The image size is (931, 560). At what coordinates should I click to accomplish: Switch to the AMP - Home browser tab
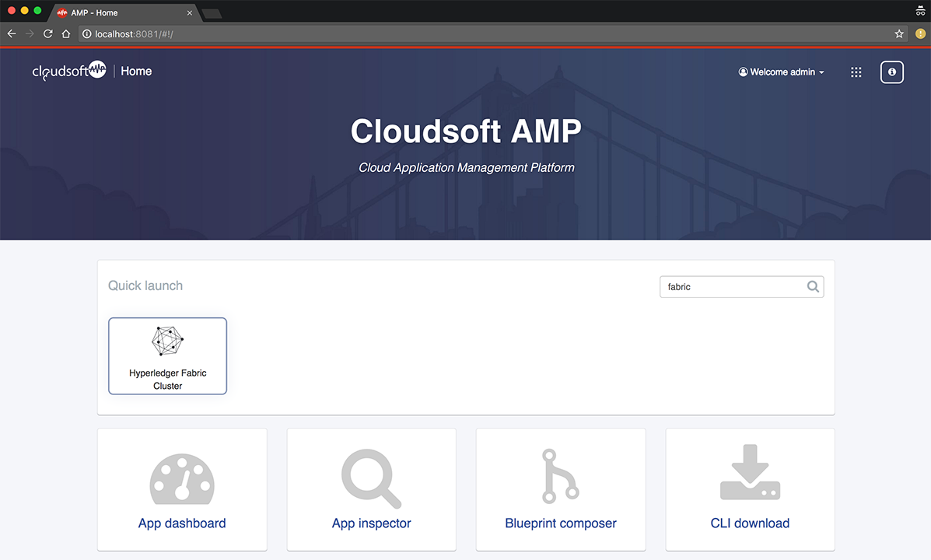pos(124,12)
